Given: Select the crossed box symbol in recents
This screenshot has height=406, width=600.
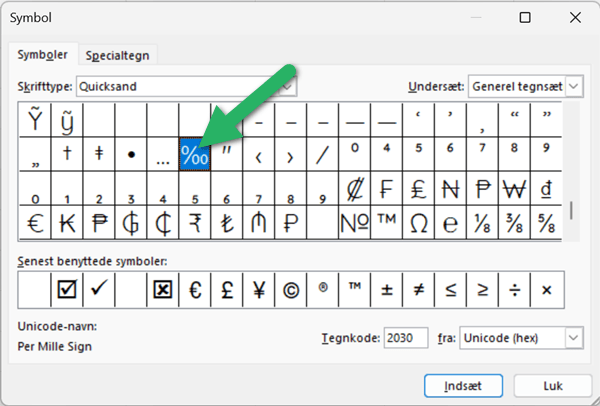Looking at the screenshot, I should point(163,290).
